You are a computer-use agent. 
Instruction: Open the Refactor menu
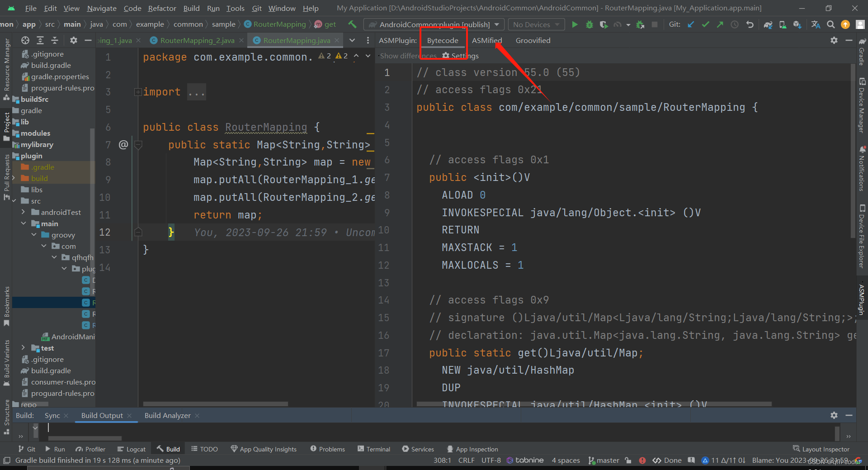[162, 8]
